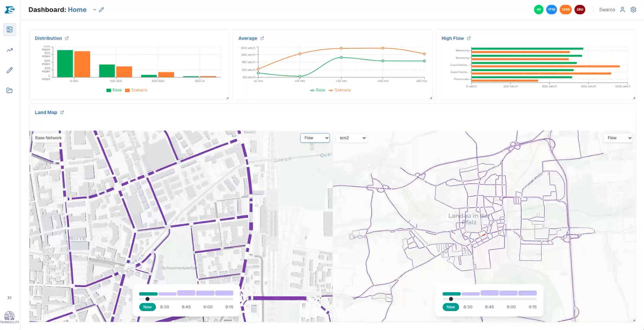This screenshot has height=330, width=644.
Task: Click High Flow widget resize corner handle
Action: [x=634, y=98]
